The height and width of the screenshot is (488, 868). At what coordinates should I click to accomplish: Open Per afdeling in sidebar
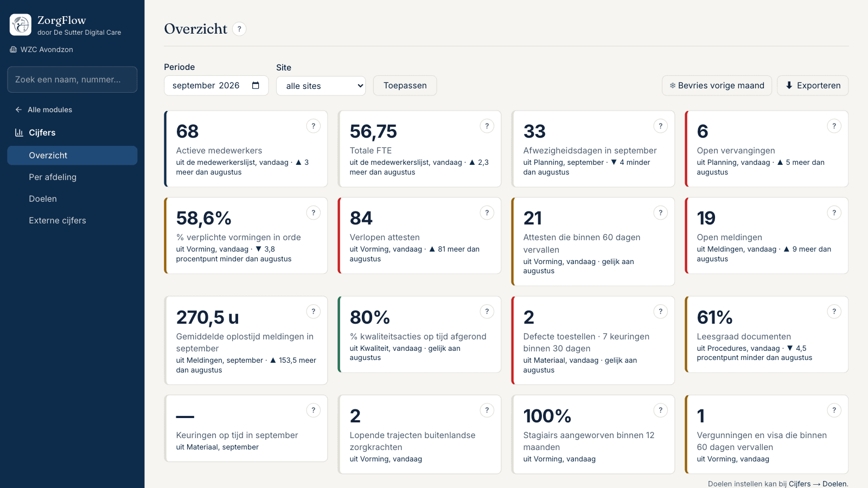[72, 177]
